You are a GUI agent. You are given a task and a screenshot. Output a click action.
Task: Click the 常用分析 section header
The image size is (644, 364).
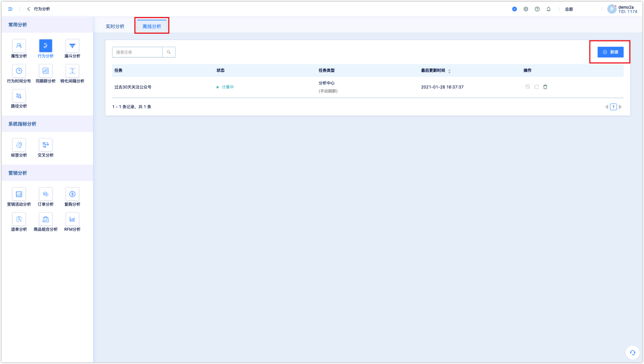[18, 25]
